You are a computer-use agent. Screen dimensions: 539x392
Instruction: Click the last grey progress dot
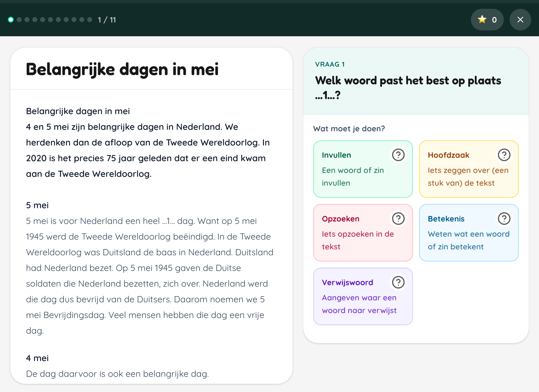click(x=90, y=20)
